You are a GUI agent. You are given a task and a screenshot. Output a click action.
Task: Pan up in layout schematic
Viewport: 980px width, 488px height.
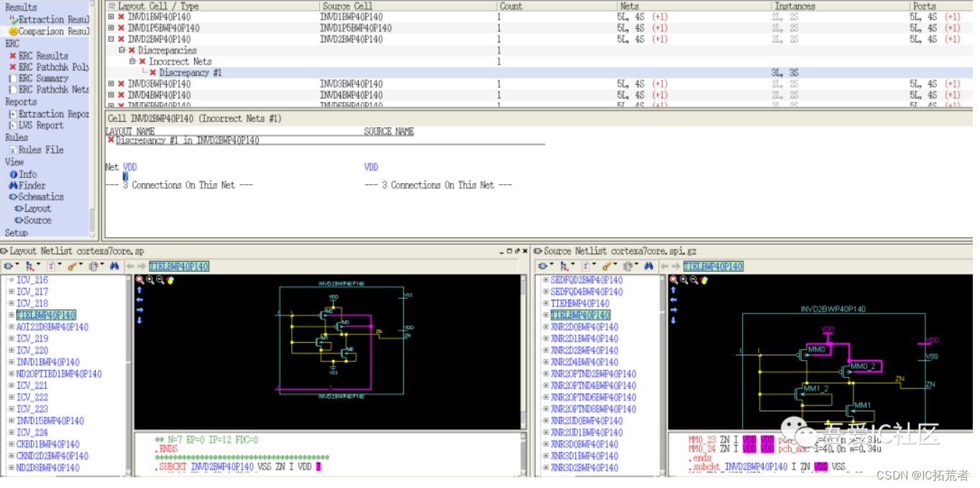(x=139, y=290)
